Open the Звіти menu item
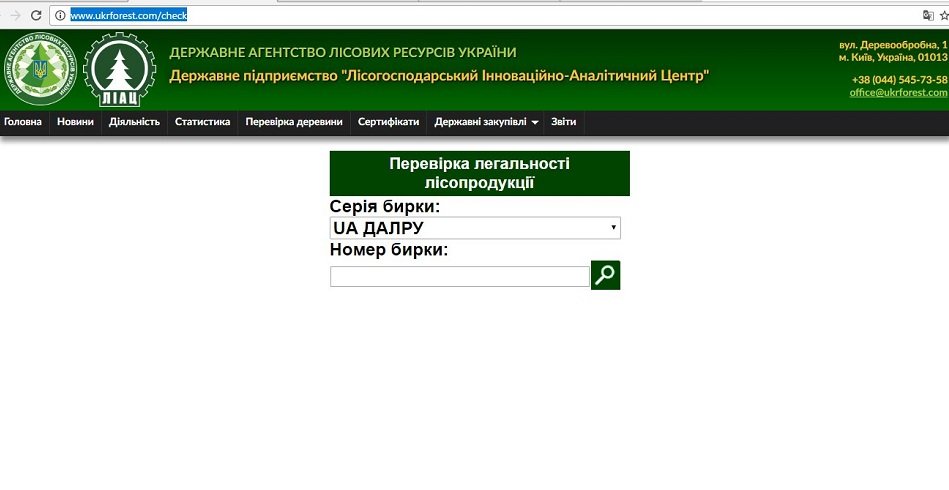This screenshot has height=490, width=949. (x=563, y=122)
